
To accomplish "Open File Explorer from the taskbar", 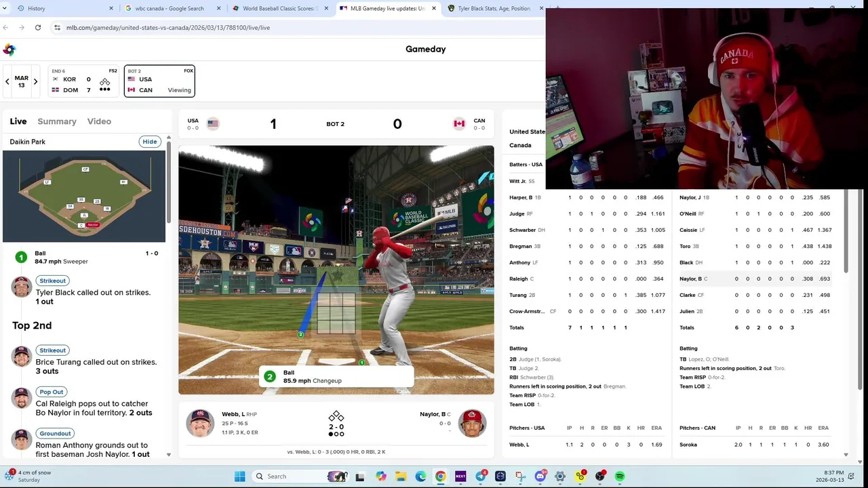I will click(401, 476).
